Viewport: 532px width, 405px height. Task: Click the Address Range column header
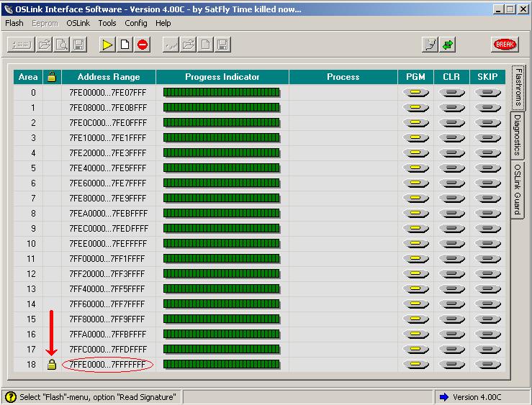(109, 77)
